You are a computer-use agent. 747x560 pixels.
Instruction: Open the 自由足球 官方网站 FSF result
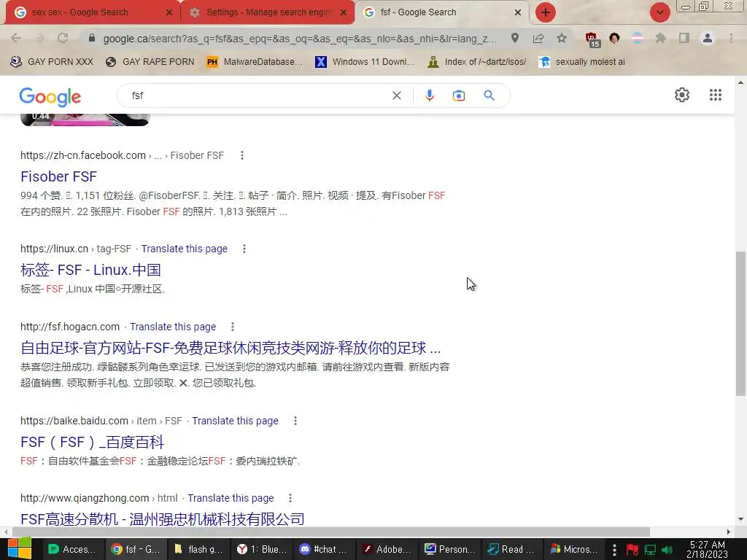[231, 348]
